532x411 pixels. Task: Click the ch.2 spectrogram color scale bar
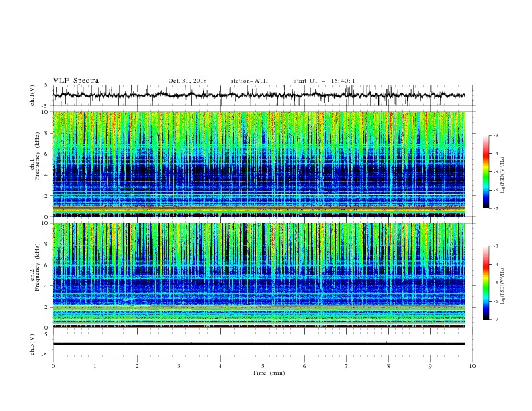click(486, 283)
